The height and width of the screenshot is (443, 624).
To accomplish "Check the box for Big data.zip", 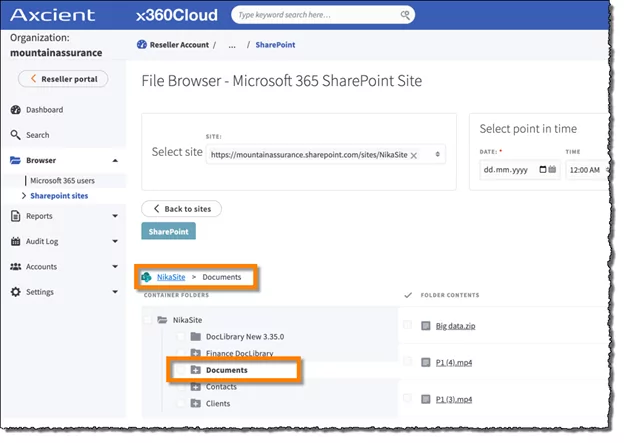I will [x=408, y=325].
